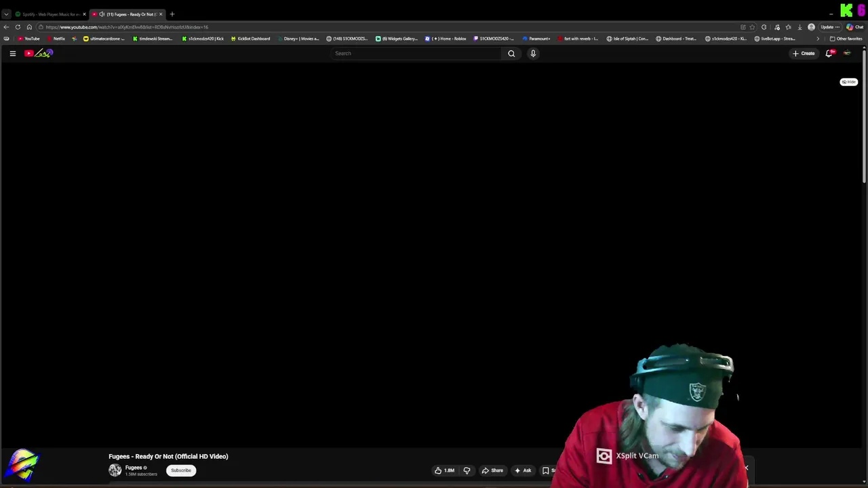Open the s1ckmodzs420 | Kick bookmark
Screen dimensions: 868x488
203,39
